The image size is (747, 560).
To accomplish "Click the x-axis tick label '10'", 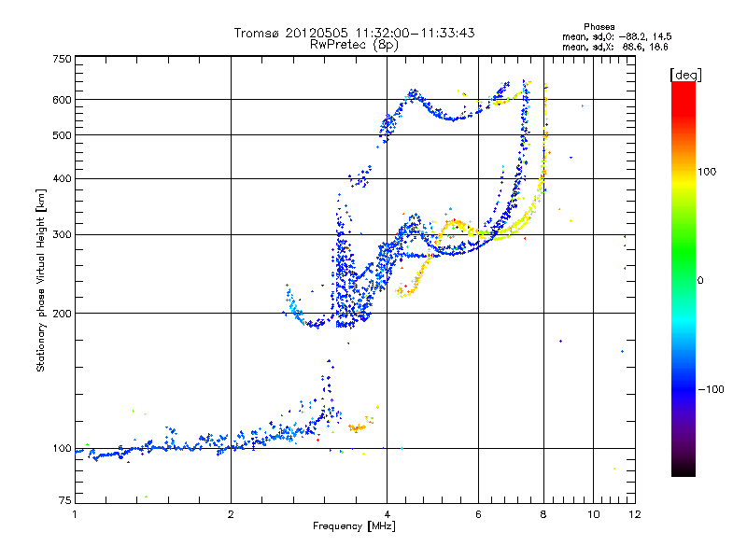I will click(x=594, y=514).
